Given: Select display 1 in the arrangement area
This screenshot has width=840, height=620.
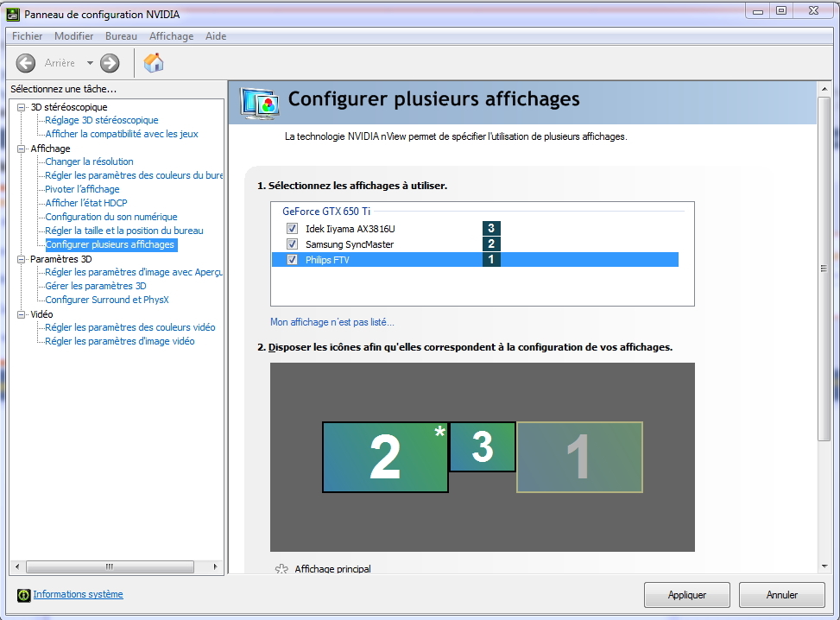Looking at the screenshot, I should 579,457.
